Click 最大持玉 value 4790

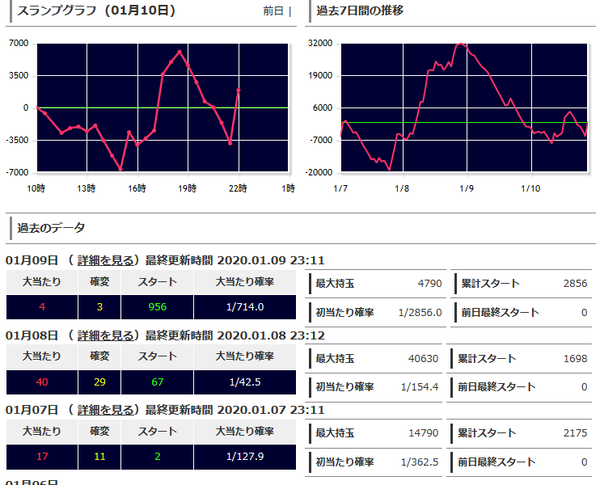coord(430,284)
